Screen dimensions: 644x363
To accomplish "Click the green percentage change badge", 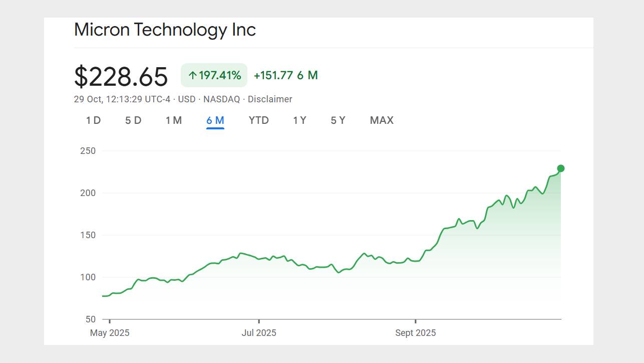I will [213, 75].
